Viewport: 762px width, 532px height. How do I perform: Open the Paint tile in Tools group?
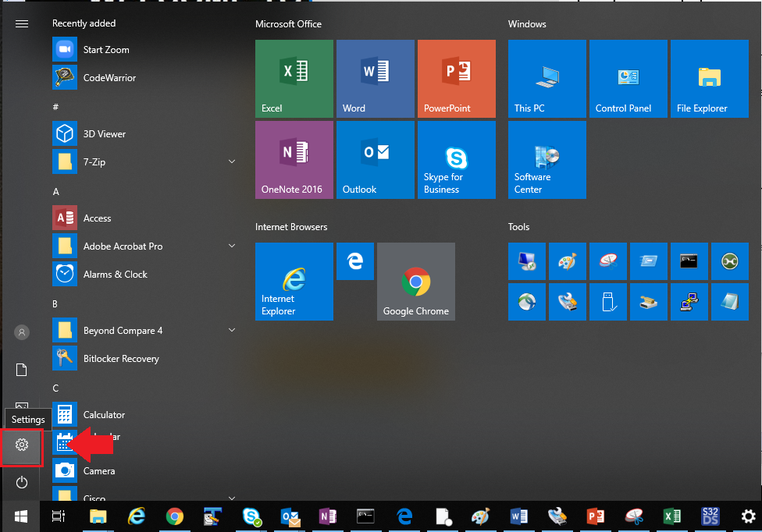pos(568,261)
